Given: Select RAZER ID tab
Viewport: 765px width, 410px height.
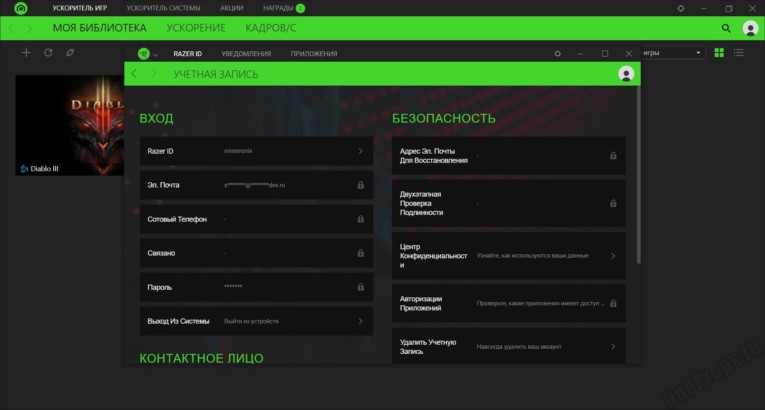Looking at the screenshot, I should coord(187,54).
